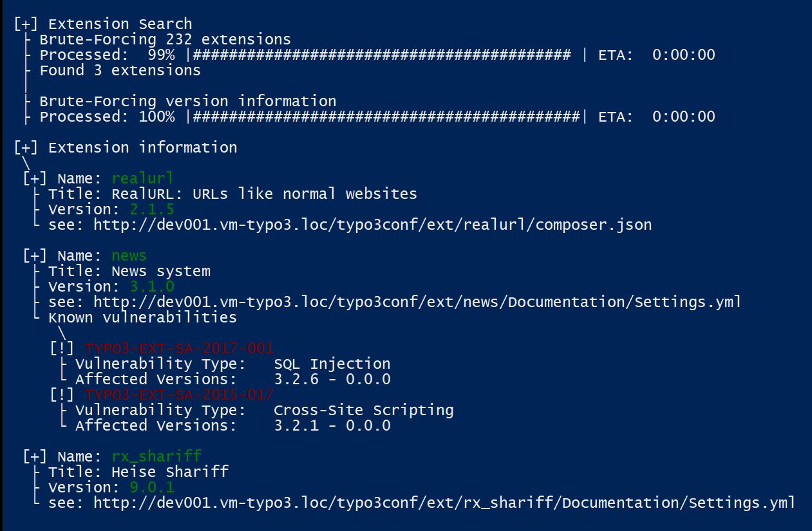
Task: Click the [!] warning marker for TYPO3-EXT-SA-2015-017
Action: click(62, 395)
